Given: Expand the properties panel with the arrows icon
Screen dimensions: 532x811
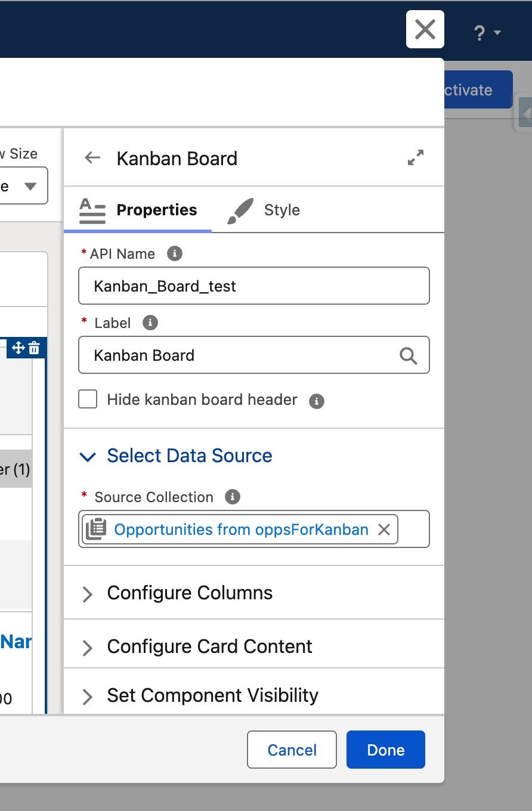Looking at the screenshot, I should point(416,157).
